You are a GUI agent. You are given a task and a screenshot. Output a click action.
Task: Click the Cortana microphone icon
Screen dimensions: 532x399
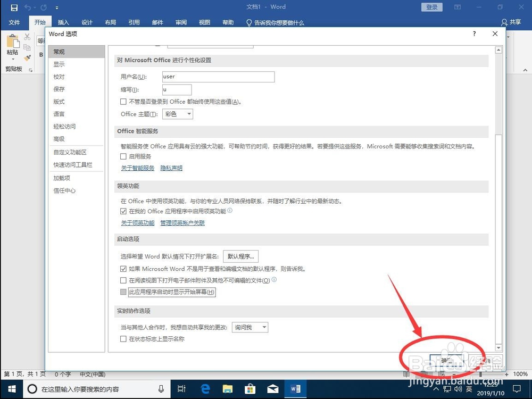coord(161,389)
